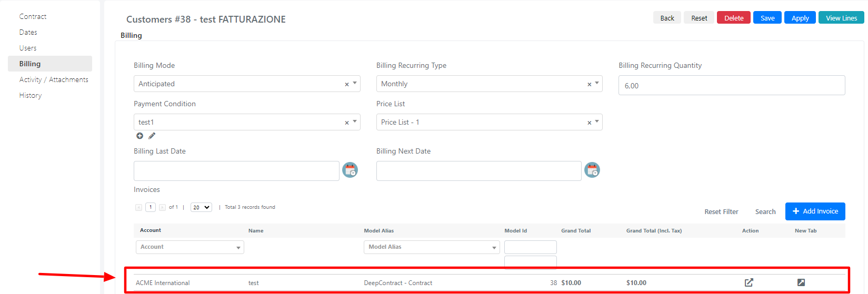Viewport: 868px width, 294px height.
Task: Save the customer record
Action: (767, 18)
